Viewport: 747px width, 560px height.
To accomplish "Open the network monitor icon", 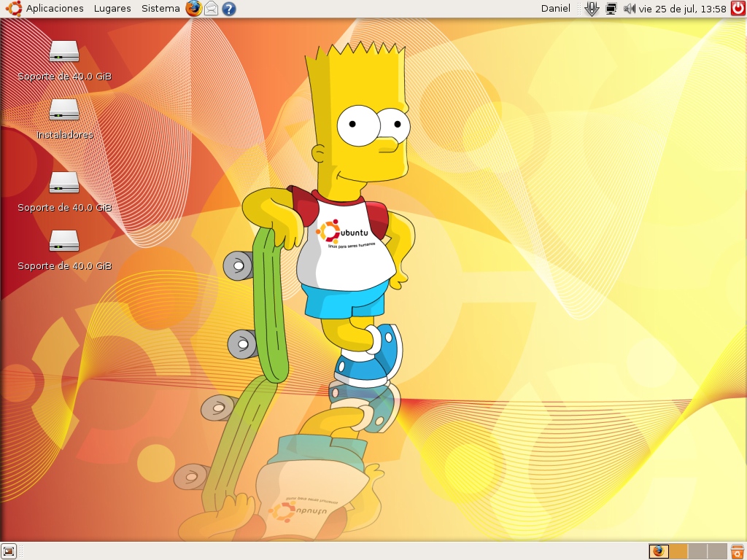I will pos(611,9).
